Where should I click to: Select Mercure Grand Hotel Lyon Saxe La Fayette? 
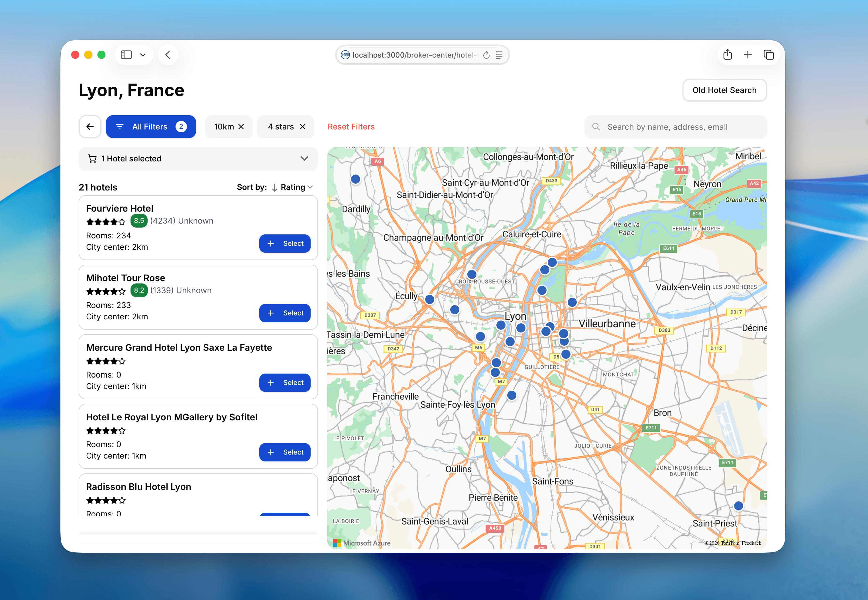pyautogui.click(x=285, y=383)
